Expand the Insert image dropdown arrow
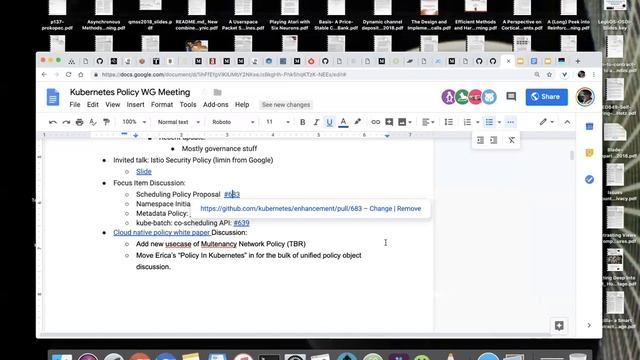This screenshot has width=640, height=360. point(410,122)
